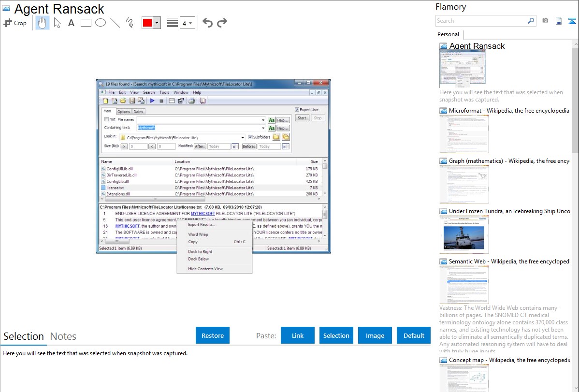Screen dimensions: 579x392
Task: Pick the text annotation tool A
Action: click(71, 23)
